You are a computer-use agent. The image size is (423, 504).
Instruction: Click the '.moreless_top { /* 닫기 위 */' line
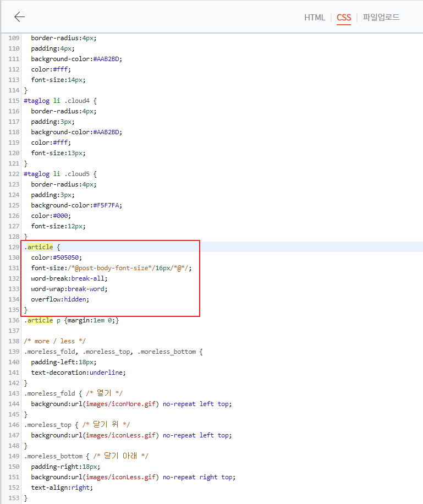(x=77, y=425)
